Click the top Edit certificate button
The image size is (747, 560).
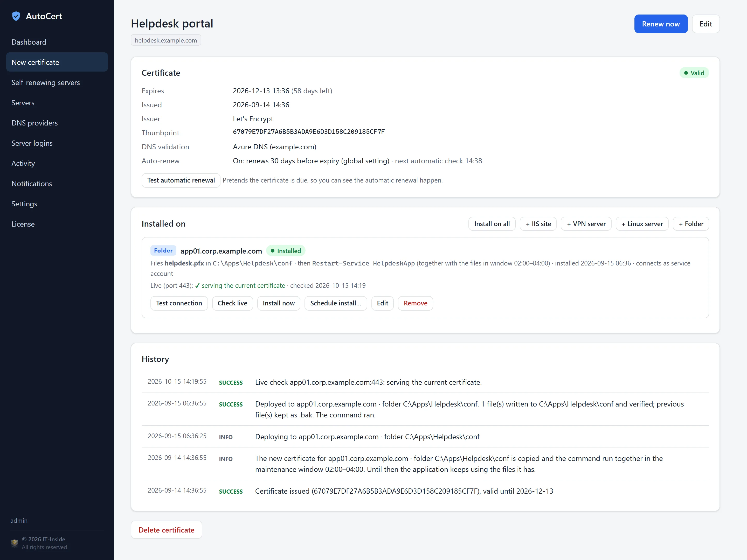706,24
